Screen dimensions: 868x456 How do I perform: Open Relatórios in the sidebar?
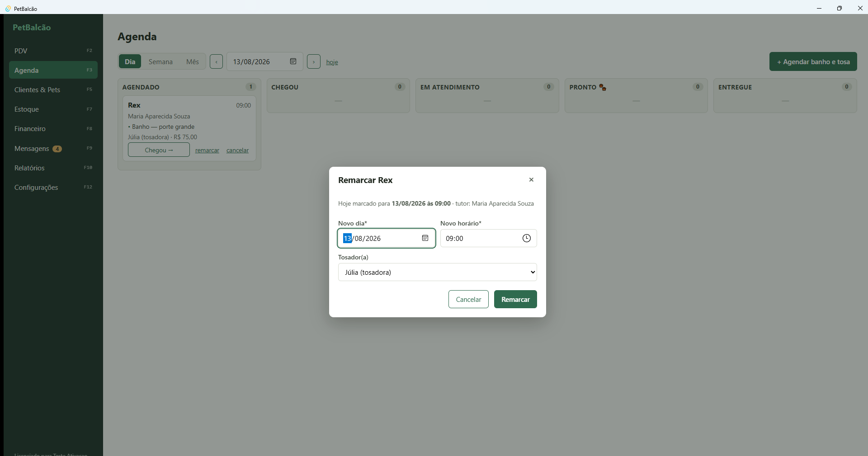click(53, 168)
